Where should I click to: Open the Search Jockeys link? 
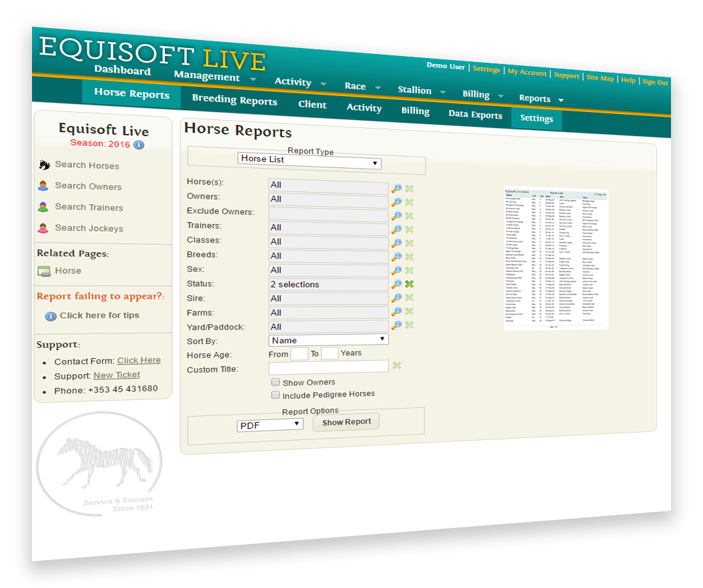pyautogui.click(x=89, y=228)
